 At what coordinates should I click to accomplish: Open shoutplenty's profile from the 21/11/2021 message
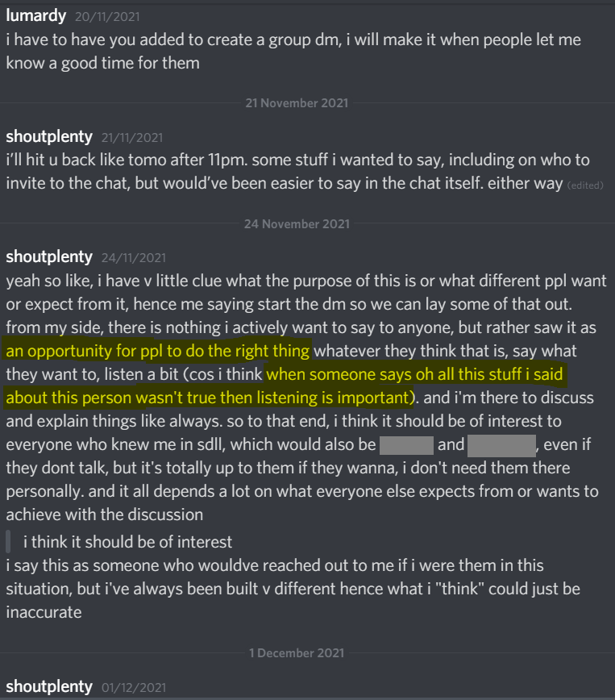click(49, 136)
